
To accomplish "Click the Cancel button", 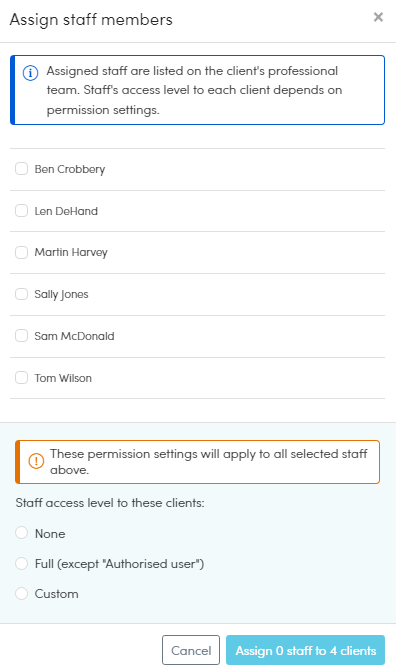I will [x=191, y=650].
